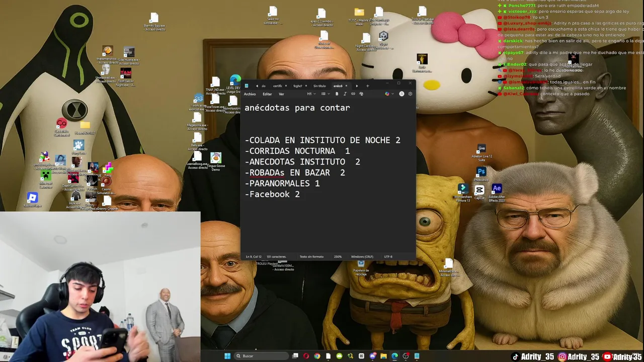Toggle italic formatting in Notepad toolbar
This screenshot has width=644, height=362.
pyautogui.click(x=345, y=94)
